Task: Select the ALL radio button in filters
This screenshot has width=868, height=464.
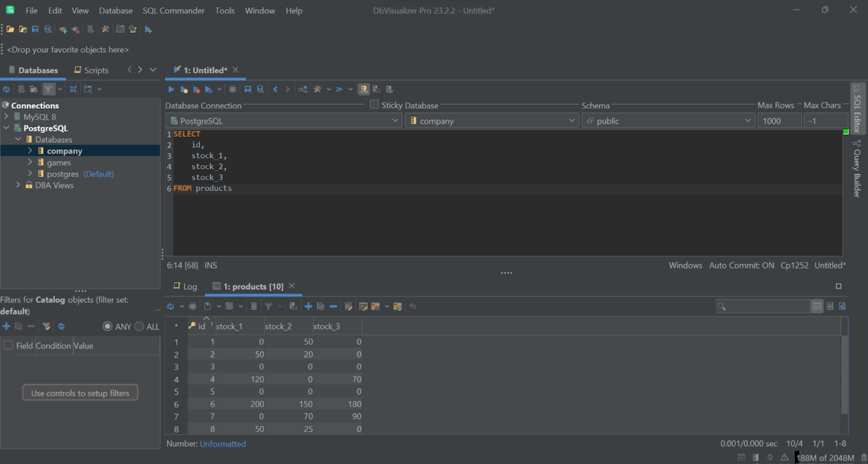Action: 139,326
